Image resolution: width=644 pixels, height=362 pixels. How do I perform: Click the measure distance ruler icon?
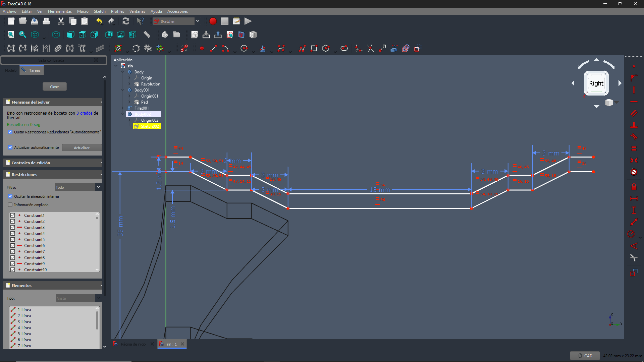point(147,35)
